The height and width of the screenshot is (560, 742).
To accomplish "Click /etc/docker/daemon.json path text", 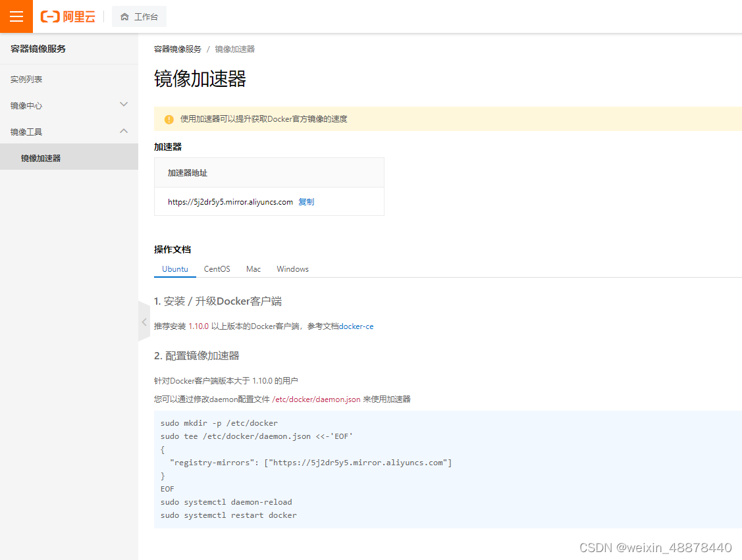I will [316, 399].
